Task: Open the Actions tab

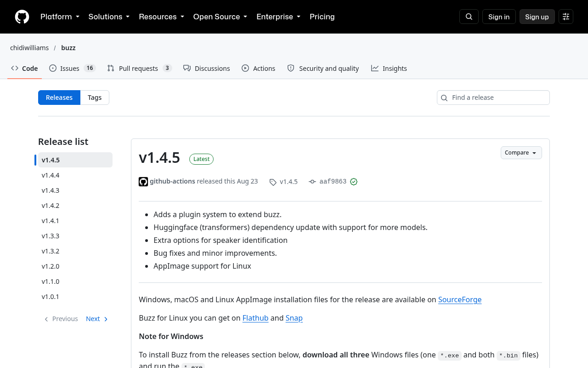Action: tap(259, 69)
